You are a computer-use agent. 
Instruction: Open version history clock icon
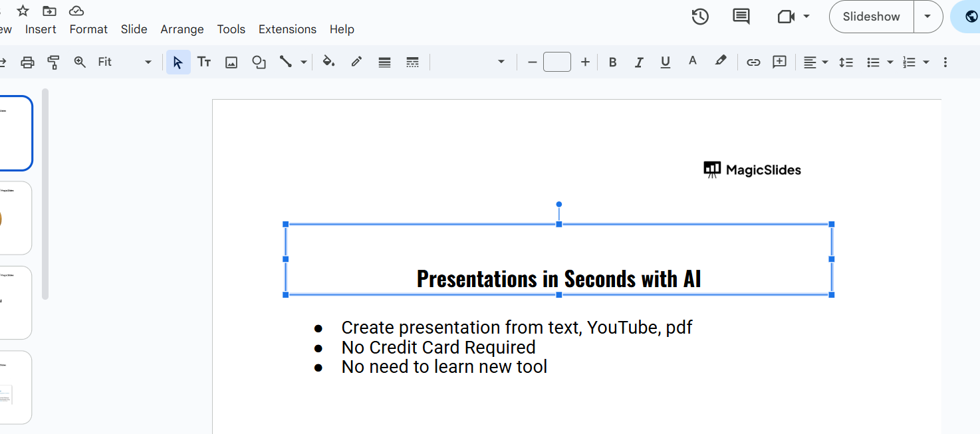pyautogui.click(x=700, y=17)
